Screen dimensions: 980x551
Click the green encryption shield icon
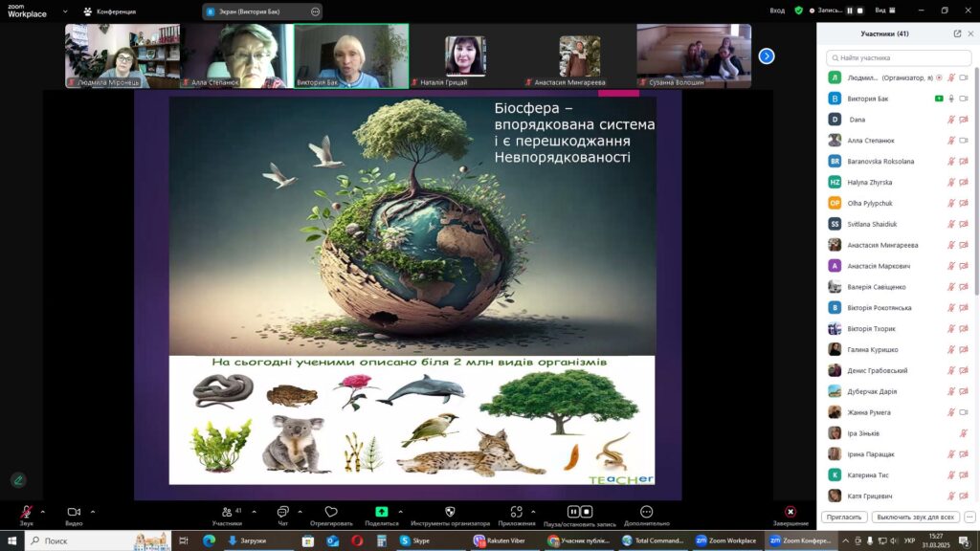click(x=799, y=11)
